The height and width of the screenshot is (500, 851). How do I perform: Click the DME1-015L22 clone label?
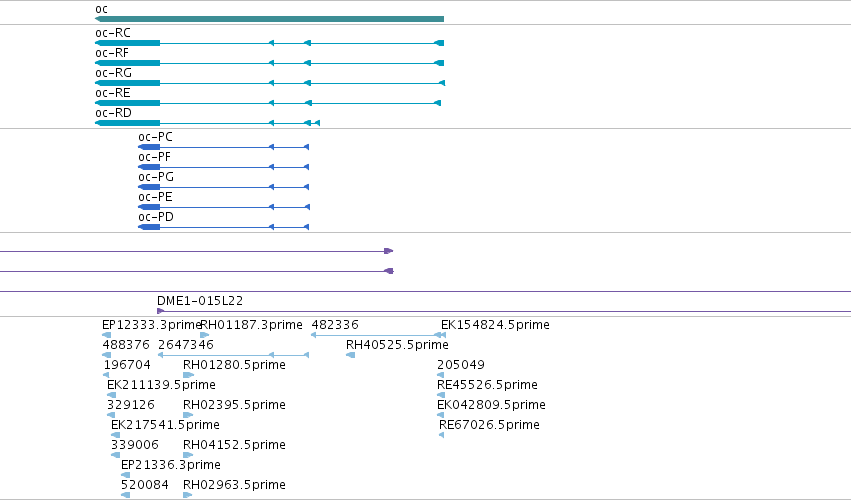pos(200,301)
